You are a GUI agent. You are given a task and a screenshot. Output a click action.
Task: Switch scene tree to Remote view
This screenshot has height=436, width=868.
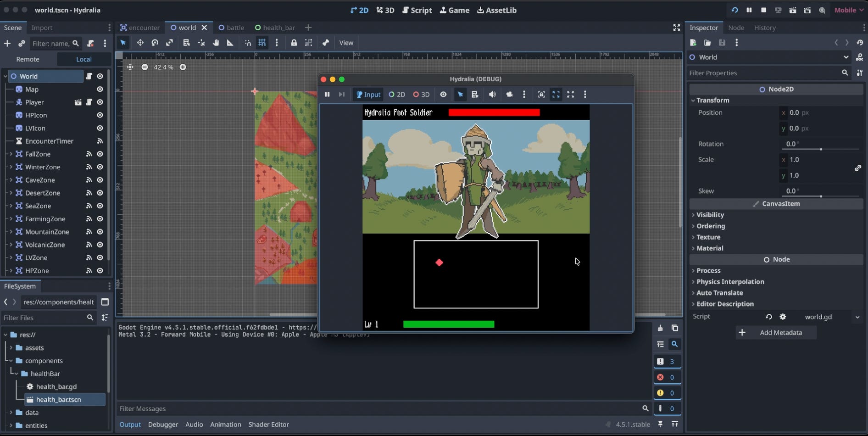point(28,59)
